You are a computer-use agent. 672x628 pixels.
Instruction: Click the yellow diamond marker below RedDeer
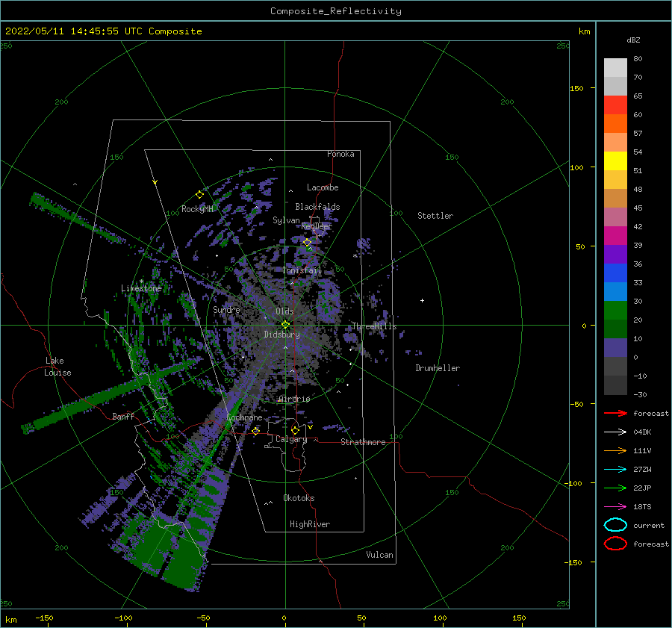click(308, 243)
